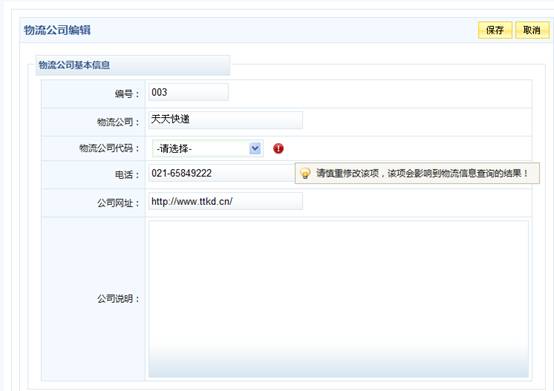Click the 物流公司： label
554x391 pixels.
[118, 122]
